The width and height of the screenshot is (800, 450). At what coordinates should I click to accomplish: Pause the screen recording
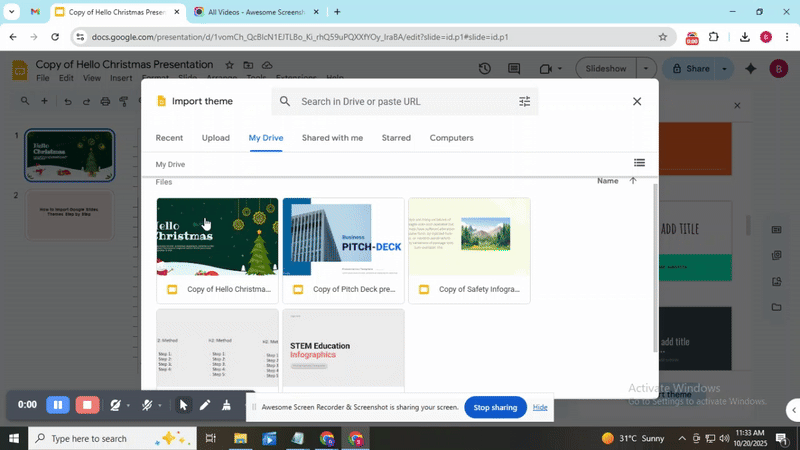(58, 405)
